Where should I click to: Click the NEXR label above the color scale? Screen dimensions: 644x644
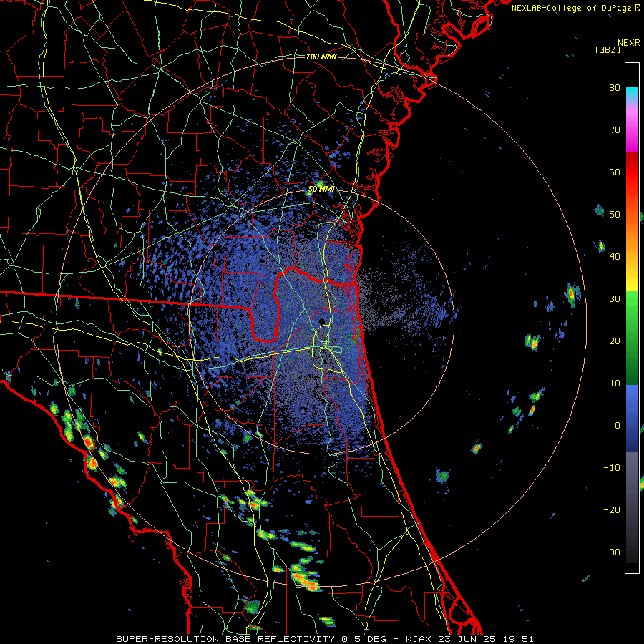click(628, 43)
